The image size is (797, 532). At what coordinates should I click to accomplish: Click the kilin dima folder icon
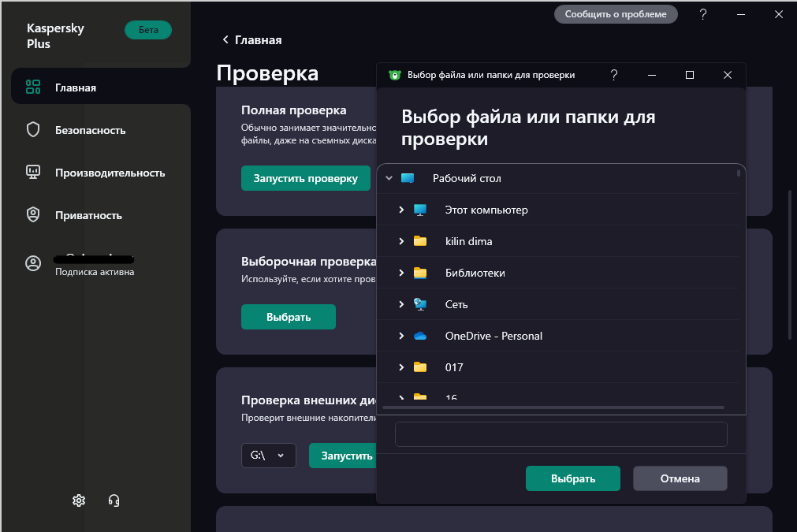click(420, 241)
